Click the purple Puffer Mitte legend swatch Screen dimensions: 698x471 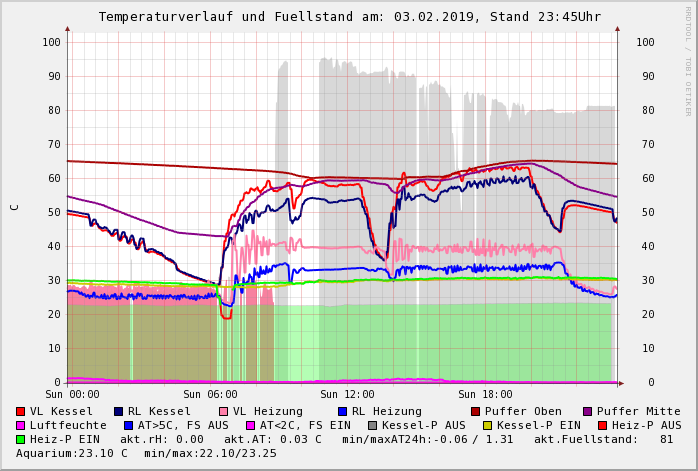pyautogui.click(x=588, y=411)
